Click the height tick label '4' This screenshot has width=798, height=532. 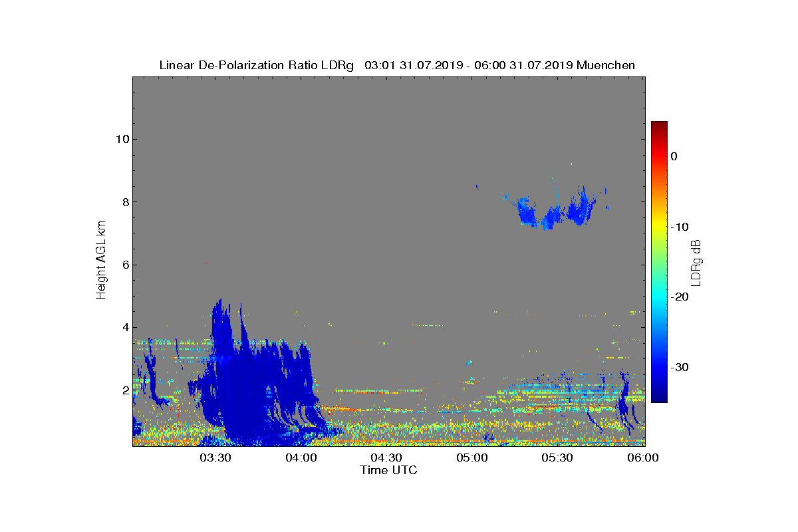(x=124, y=327)
